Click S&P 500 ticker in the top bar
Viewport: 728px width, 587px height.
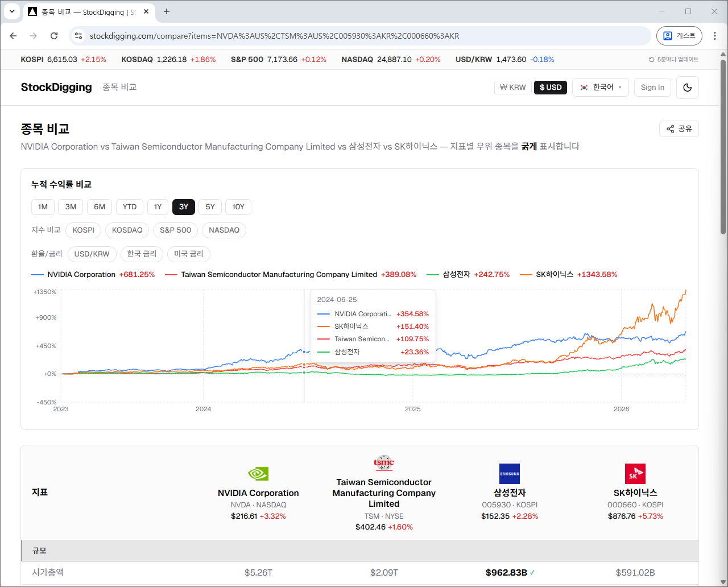(x=279, y=59)
